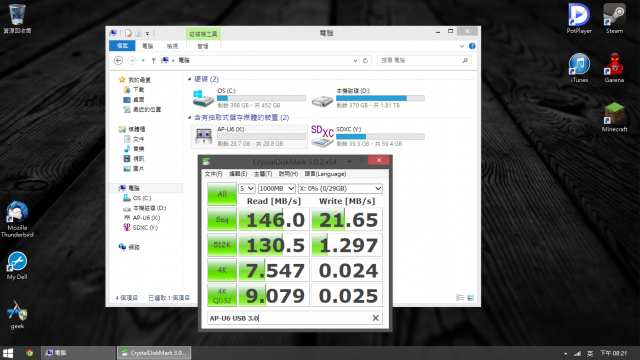Open the View ribbon tab in Explorer
This screenshot has width=640, height=360.
172,46
